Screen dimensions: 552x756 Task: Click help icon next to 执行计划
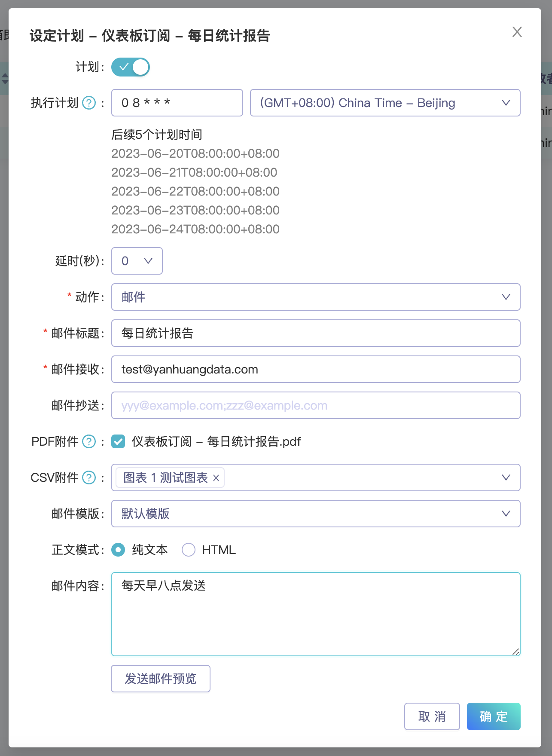click(x=89, y=103)
